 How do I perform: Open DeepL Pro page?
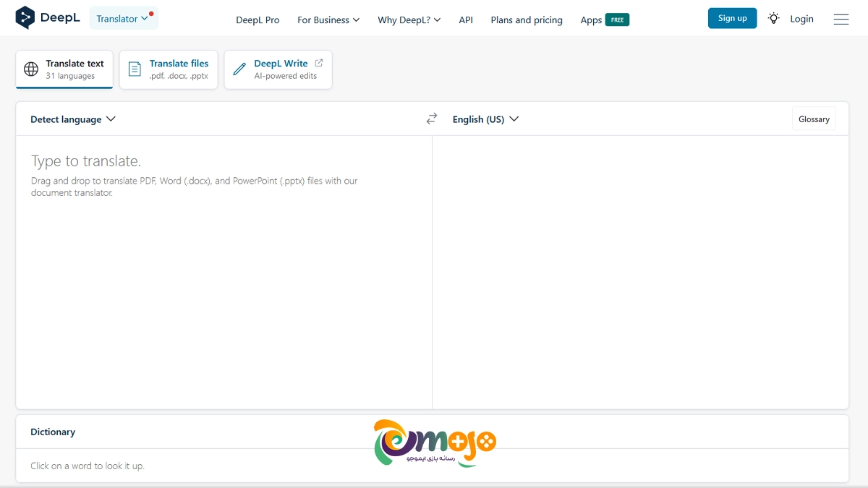(258, 20)
